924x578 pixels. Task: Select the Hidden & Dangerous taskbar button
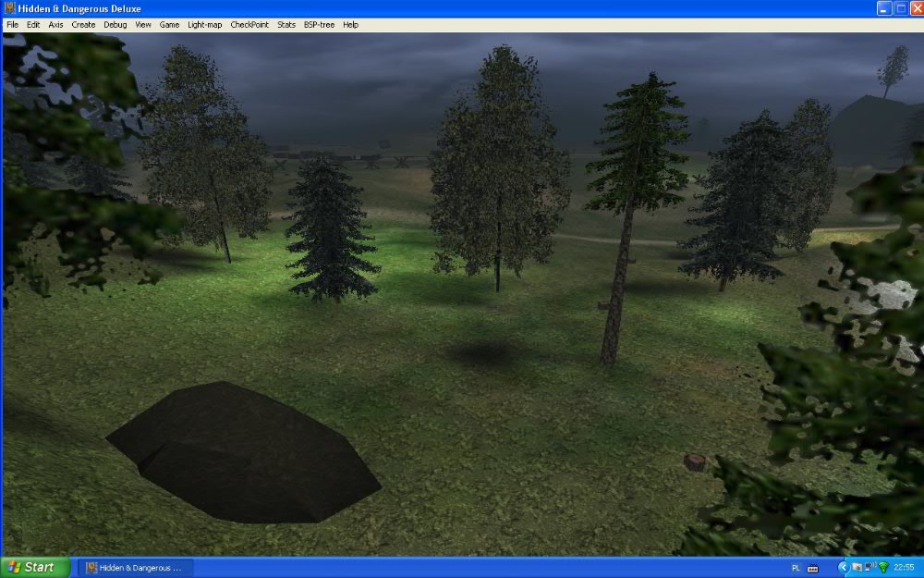[x=135, y=568]
